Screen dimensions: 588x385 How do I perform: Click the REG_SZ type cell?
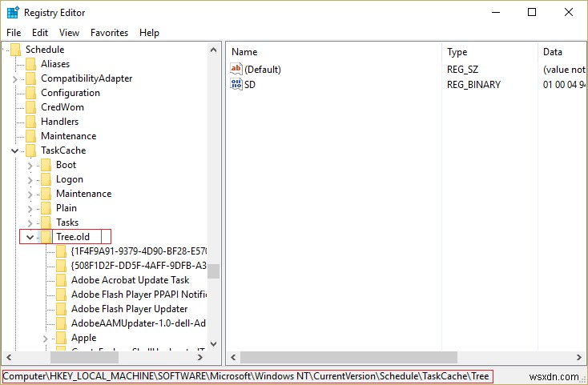[x=462, y=70]
